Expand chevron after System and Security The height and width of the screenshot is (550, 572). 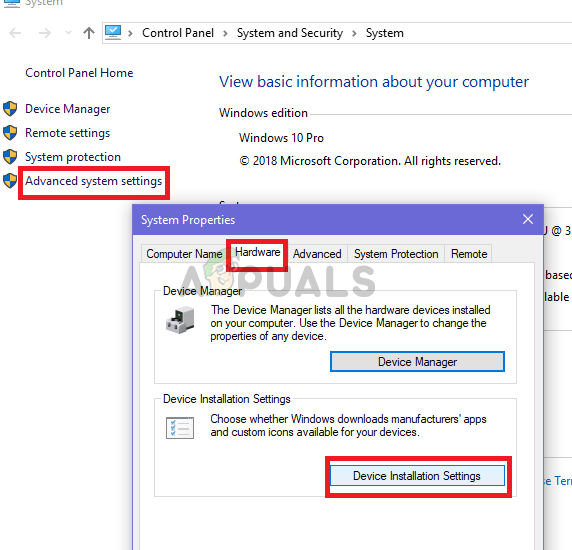(354, 34)
